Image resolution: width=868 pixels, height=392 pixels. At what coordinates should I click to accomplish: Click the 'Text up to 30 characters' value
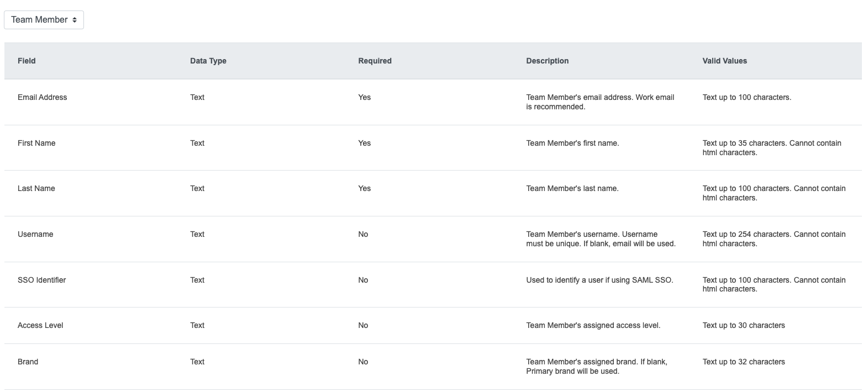[x=744, y=325]
